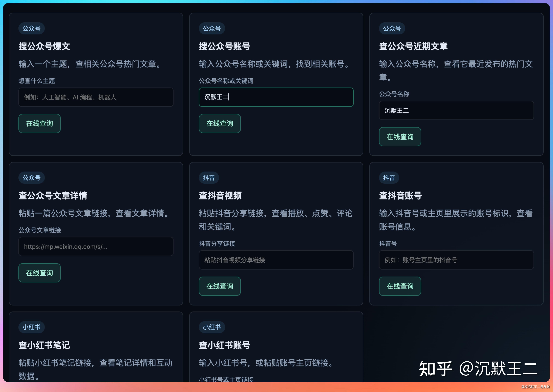Click 在线查询 under 查抖音账号
The height and width of the screenshot is (392, 553).
click(x=400, y=286)
